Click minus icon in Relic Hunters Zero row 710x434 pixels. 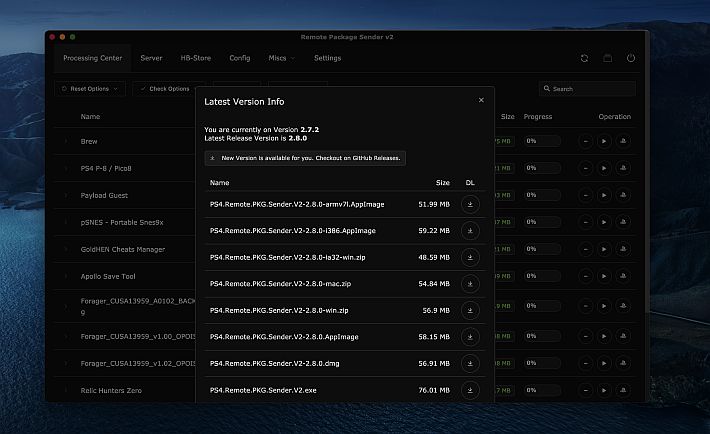point(586,390)
